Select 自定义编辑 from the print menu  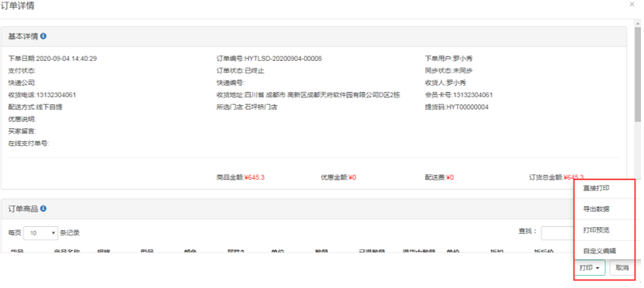pos(599,251)
